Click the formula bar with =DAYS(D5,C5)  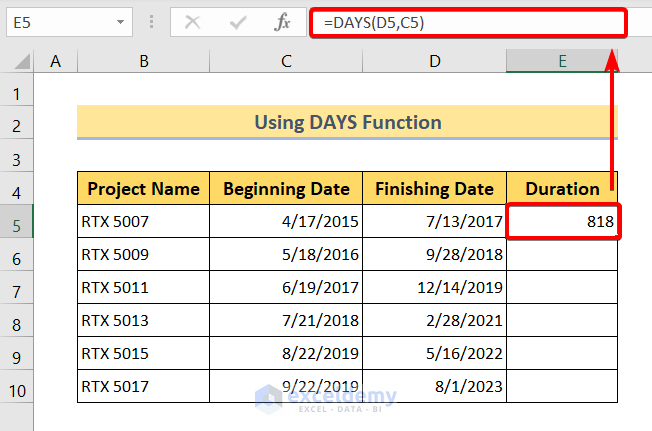coord(468,22)
